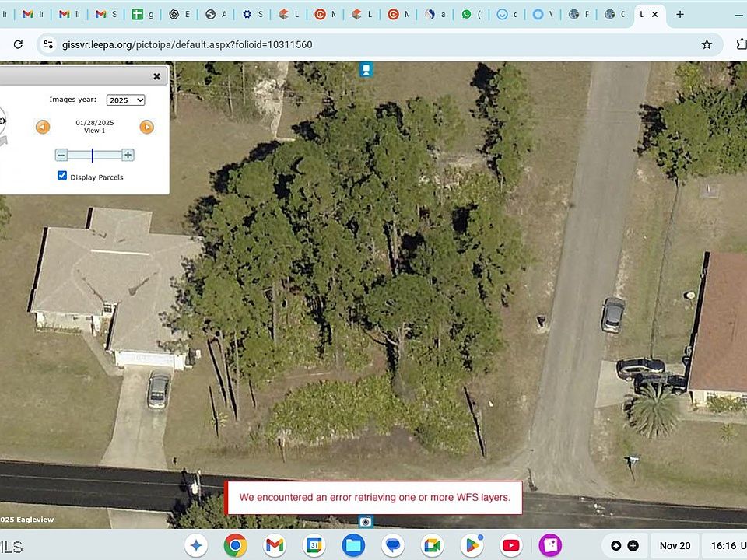
Task: Go to the previous image view
Action: point(43,127)
